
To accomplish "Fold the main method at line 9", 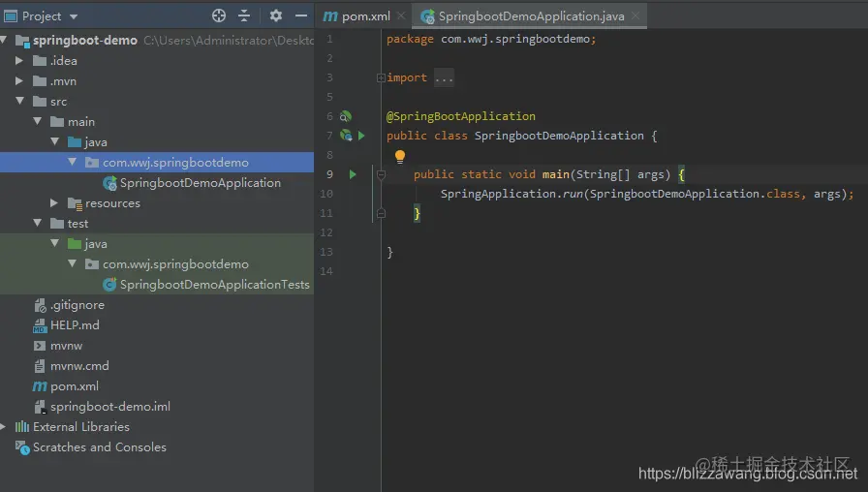I will 381,175.
